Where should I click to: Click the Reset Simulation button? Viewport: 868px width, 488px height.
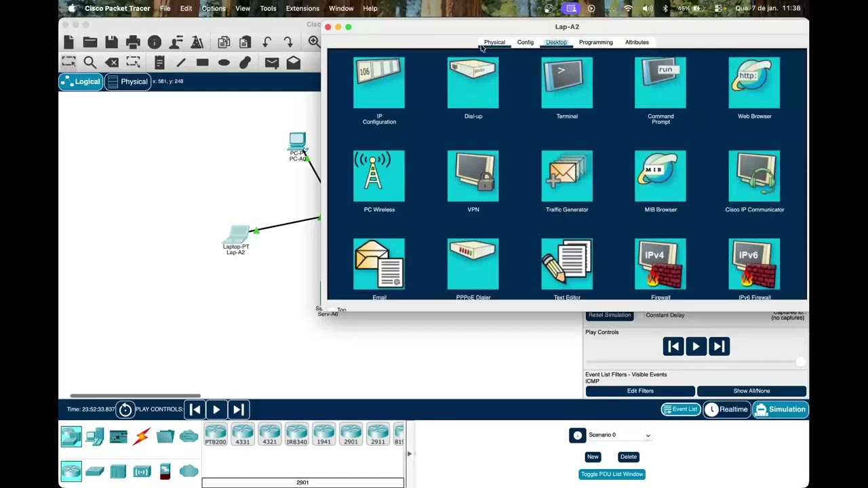[x=609, y=315]
